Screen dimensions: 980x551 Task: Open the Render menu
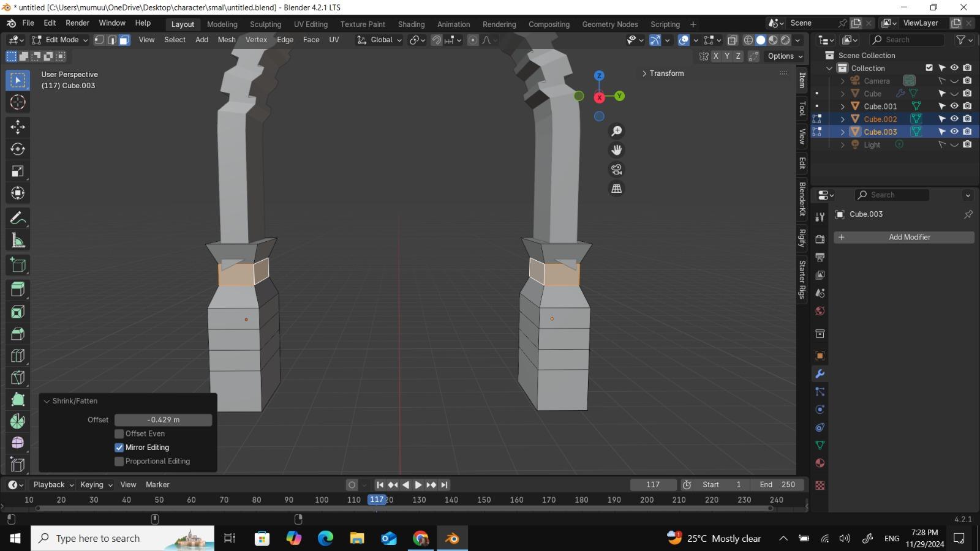tap(77, 23)
